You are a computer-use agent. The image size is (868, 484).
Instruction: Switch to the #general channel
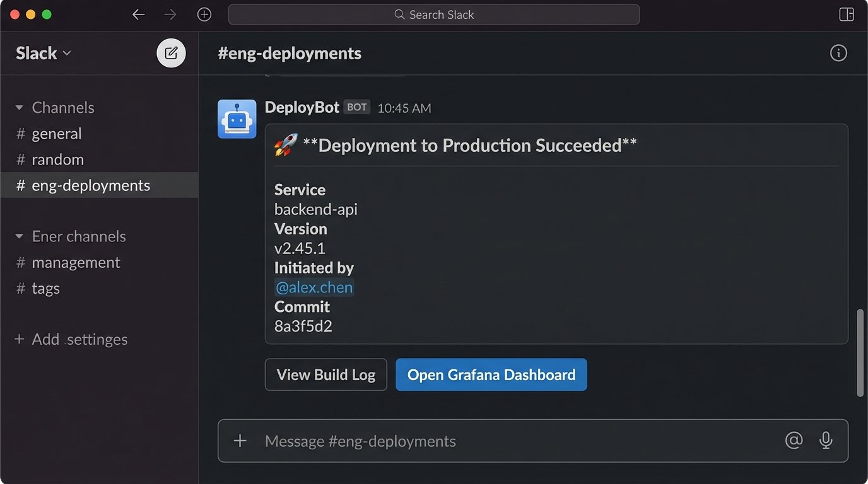(x=56, y=134)
